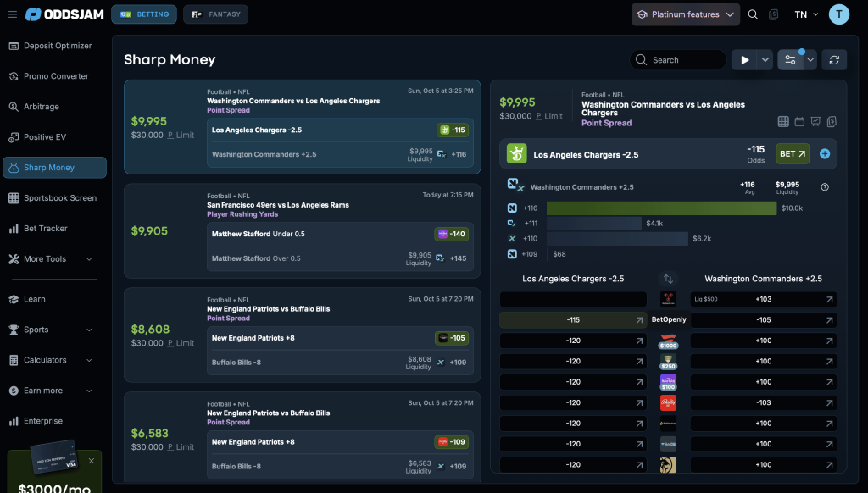868x493 pixels.
Task: Open the hamburger menu next to OddsJam logo
Action: pos(13,14)
